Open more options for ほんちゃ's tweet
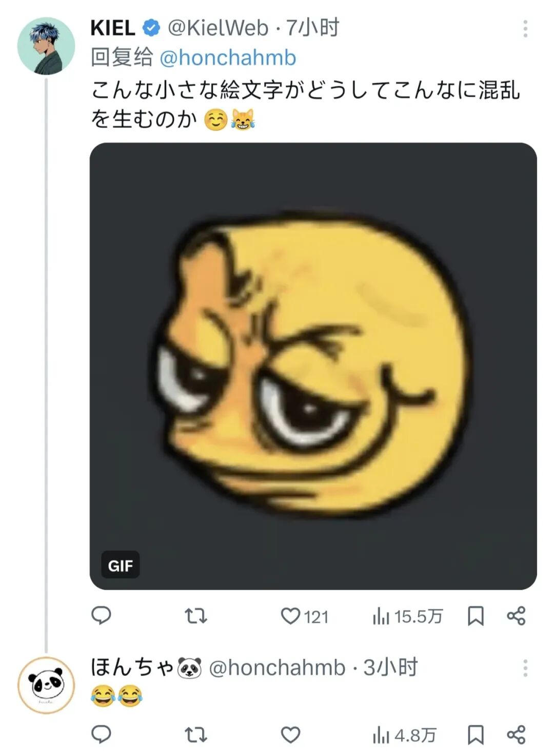 pos(525,668)
